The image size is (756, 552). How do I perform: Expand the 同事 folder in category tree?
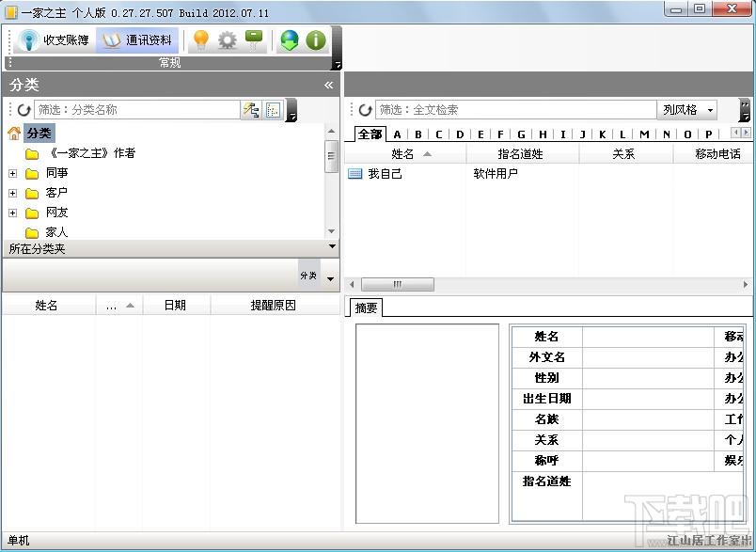coord(13,173)
